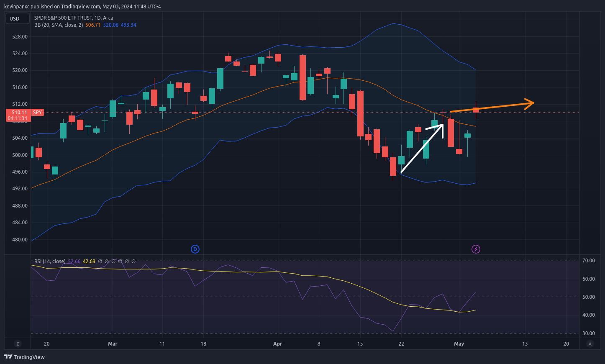Click the Apr date label on time axis
Viewport: 605px width, 364px height.
click(x=277, y=344)
